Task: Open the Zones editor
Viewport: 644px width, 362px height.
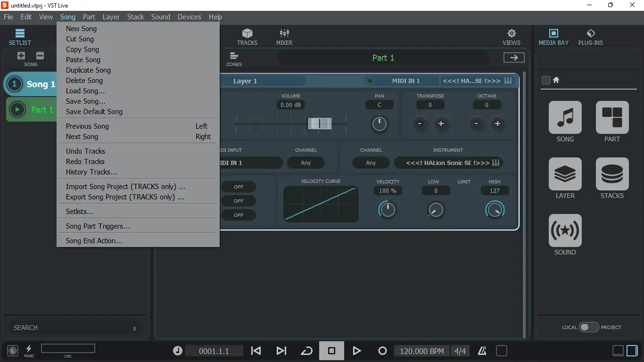Action: 234,59
